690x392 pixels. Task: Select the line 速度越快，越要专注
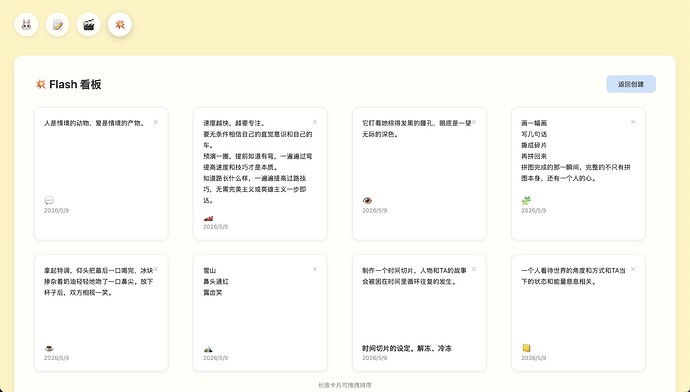pos(234,123)
